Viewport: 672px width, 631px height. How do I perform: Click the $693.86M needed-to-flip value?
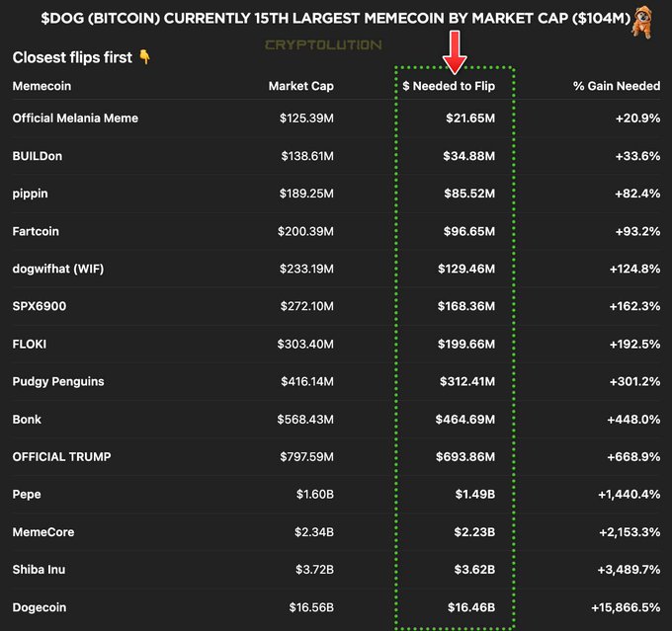pos(465,456)
